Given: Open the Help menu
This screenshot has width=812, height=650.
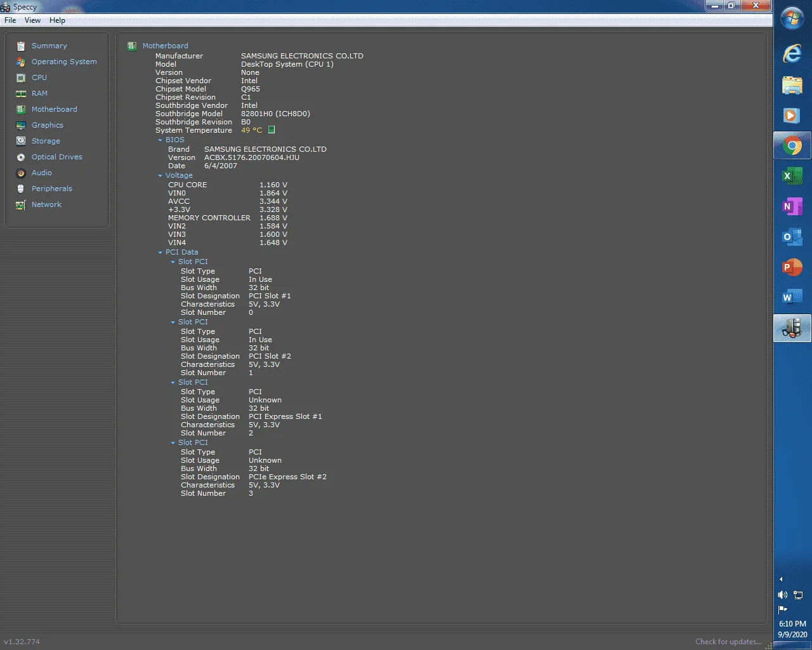Looking at the screenshot, I should coord(57,20).
